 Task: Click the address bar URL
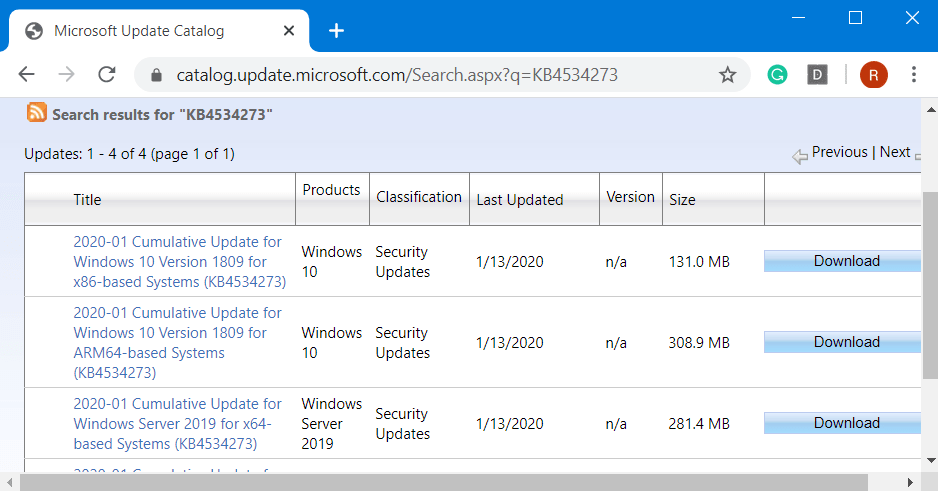click(397, 75)
